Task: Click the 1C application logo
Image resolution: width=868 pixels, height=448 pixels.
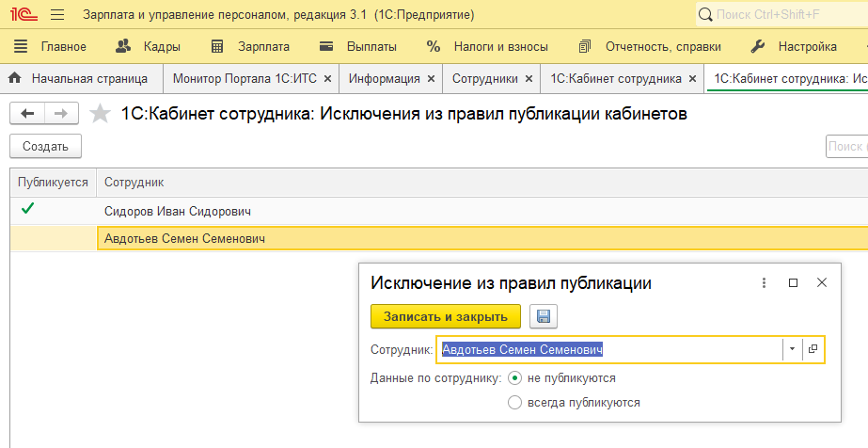Action: (24, 15)
